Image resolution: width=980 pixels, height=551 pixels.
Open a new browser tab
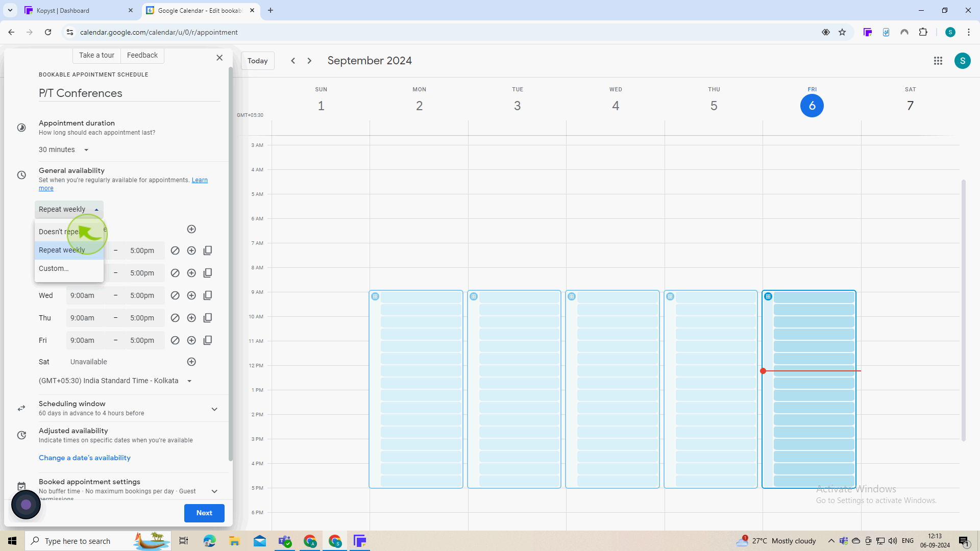(x=271, y=10)
